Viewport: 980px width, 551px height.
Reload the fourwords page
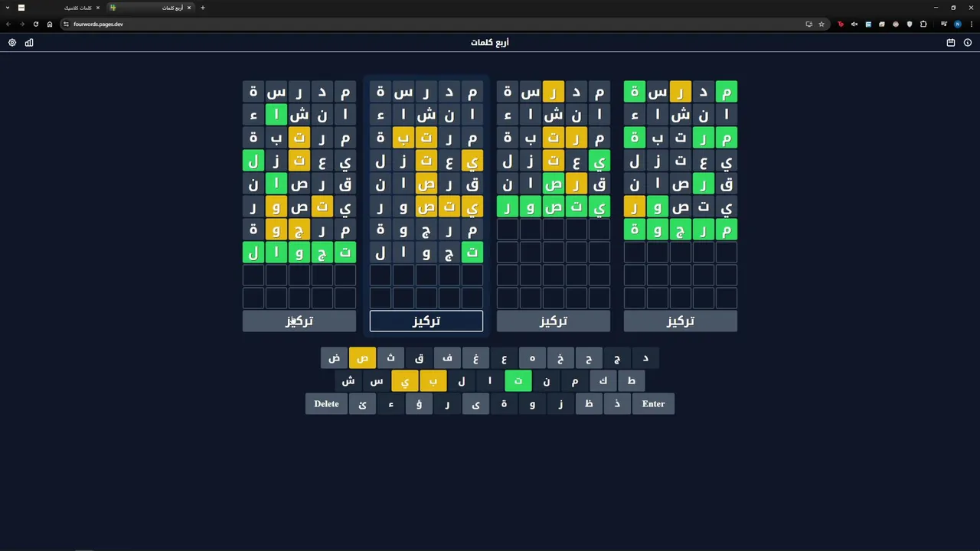(36, 24)
